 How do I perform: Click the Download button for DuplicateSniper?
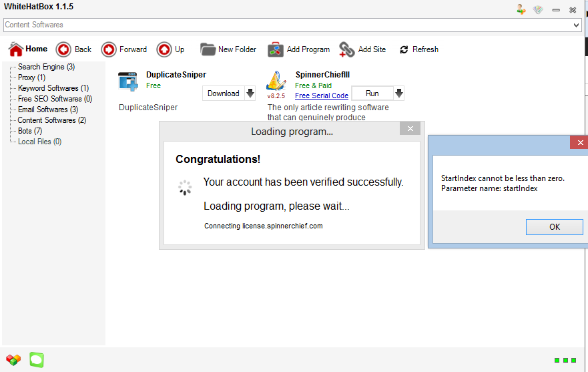tap(223, 94)
